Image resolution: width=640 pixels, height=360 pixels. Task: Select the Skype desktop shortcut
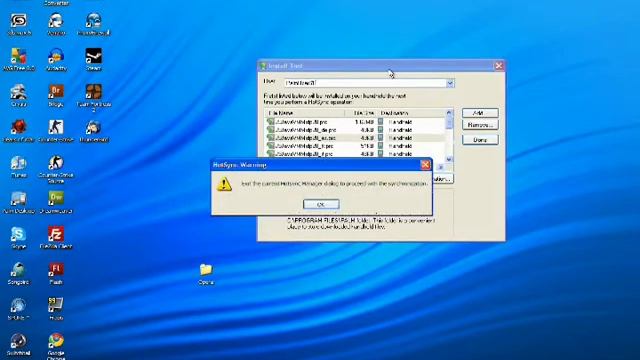[19, 238]
